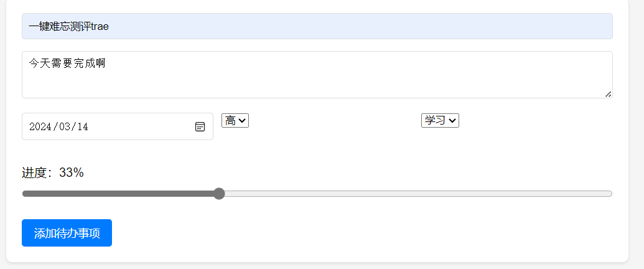Click the 进度: 33% progress label
Image resolution: width=644 pixels, height=269 pixels.
(x=52, y=172)
